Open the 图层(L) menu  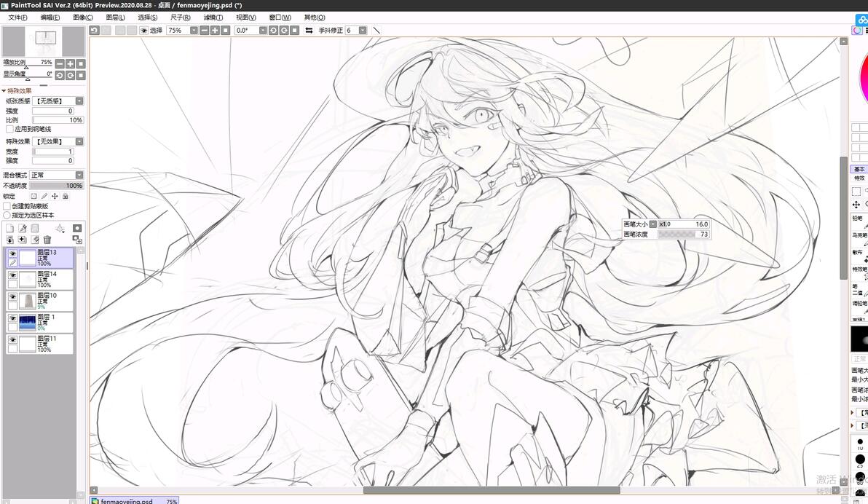115,17
